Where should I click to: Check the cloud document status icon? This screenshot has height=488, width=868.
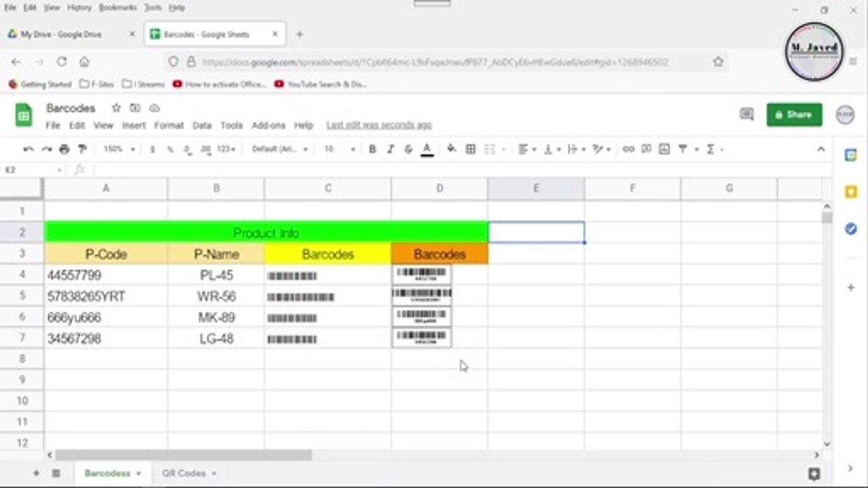pos(154,108)
